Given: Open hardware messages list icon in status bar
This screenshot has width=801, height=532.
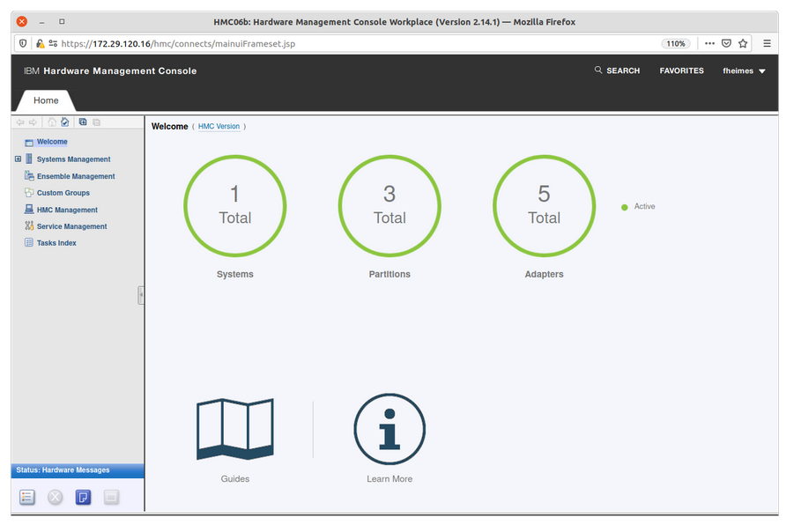Looking at the screenshot, I should [27, 498].
